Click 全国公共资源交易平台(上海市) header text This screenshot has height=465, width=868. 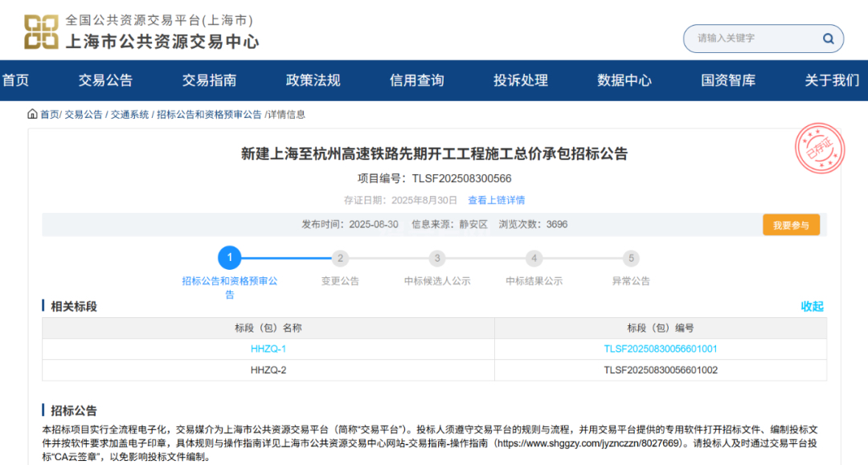pos(159,20)
